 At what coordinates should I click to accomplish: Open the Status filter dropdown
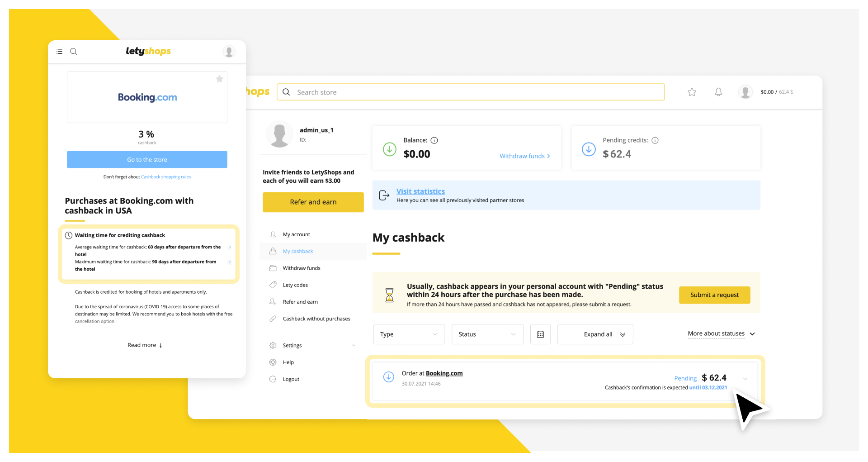tap(487, 334)
